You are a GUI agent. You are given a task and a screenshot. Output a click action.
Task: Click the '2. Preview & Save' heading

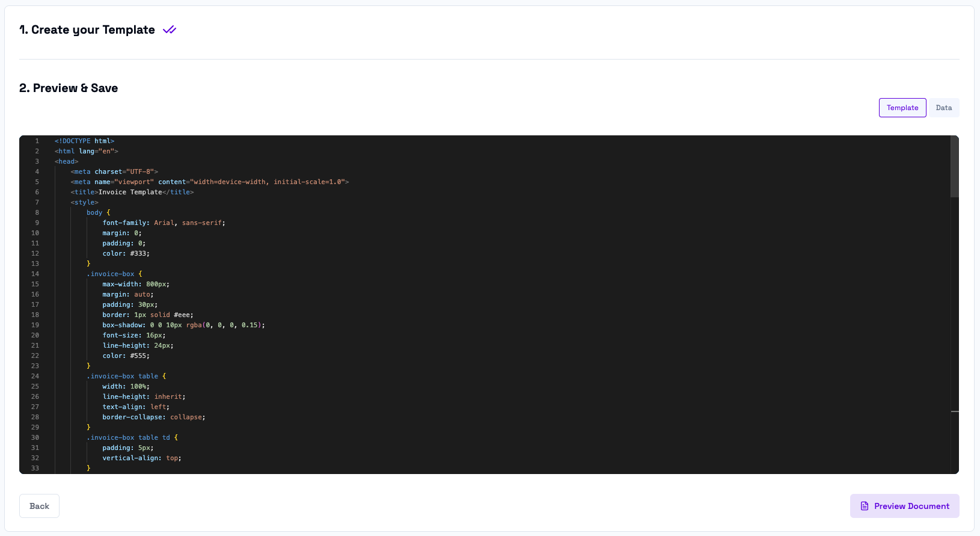click(x=69, y=88)
